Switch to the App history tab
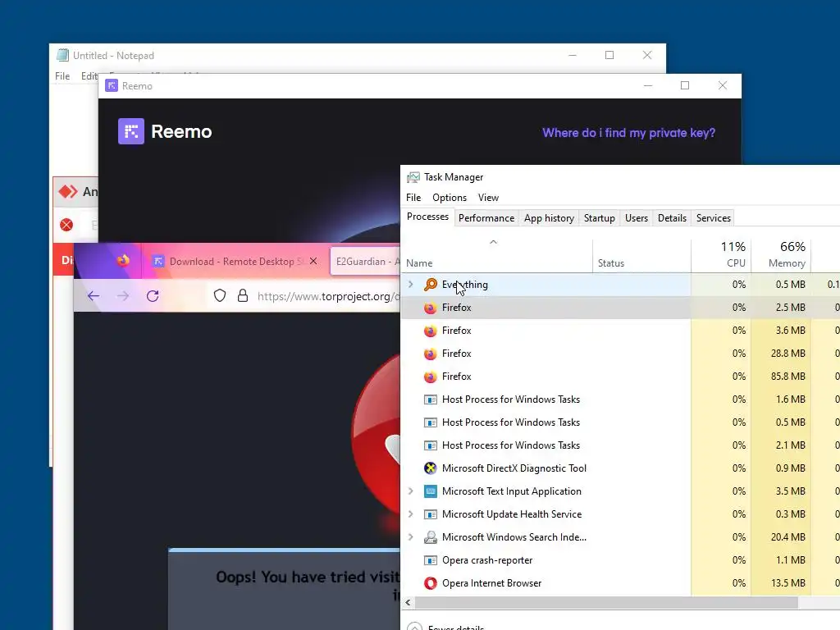Screen dimensions: 840x630 549,218
